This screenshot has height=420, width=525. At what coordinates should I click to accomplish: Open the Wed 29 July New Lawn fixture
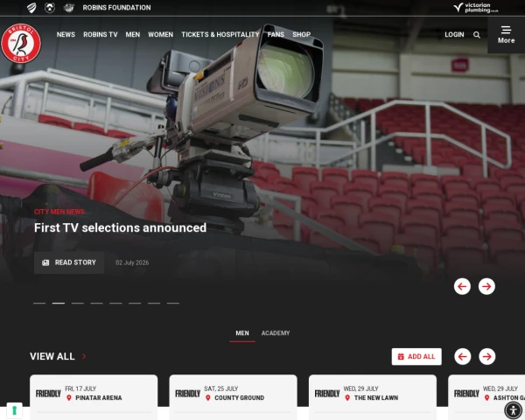point(373,397)
